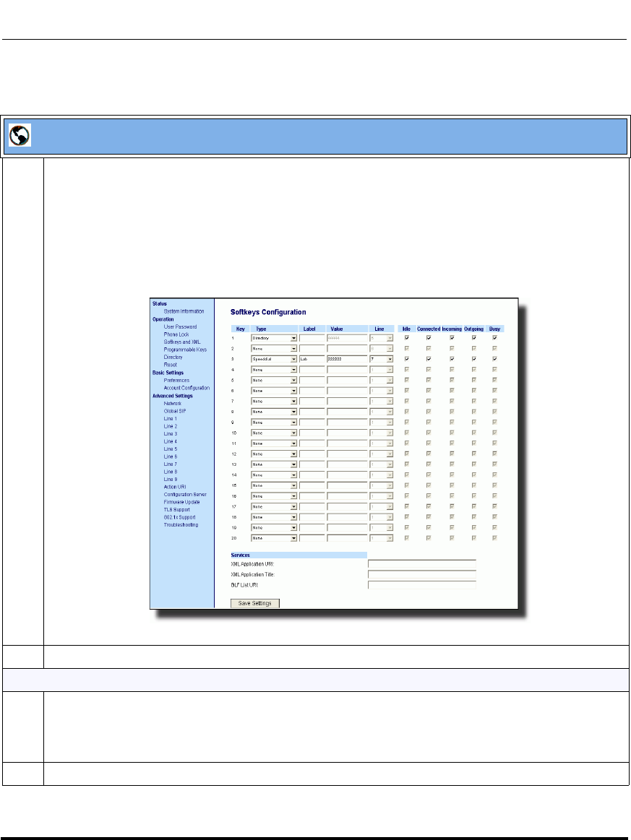This screenshot has height=840, width=631.
Task: Click Label field for key 20
Action: coord(312,538)
